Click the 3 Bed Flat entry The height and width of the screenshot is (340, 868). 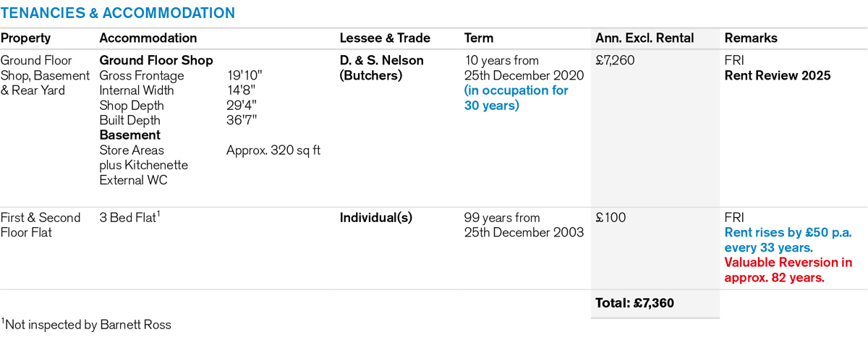pyautogui.click(x=129, y=217)
